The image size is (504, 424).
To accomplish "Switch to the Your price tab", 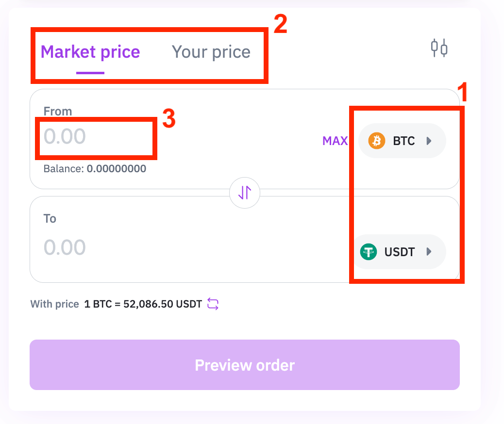I will click(x=211, y=52).
